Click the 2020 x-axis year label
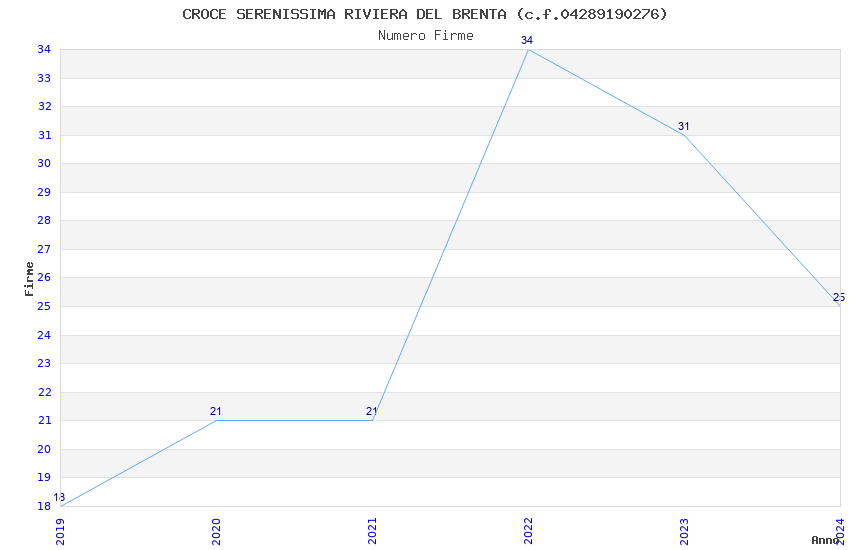Screen dimensions: 850x550 pyautogui.click(x=216, y=531)
